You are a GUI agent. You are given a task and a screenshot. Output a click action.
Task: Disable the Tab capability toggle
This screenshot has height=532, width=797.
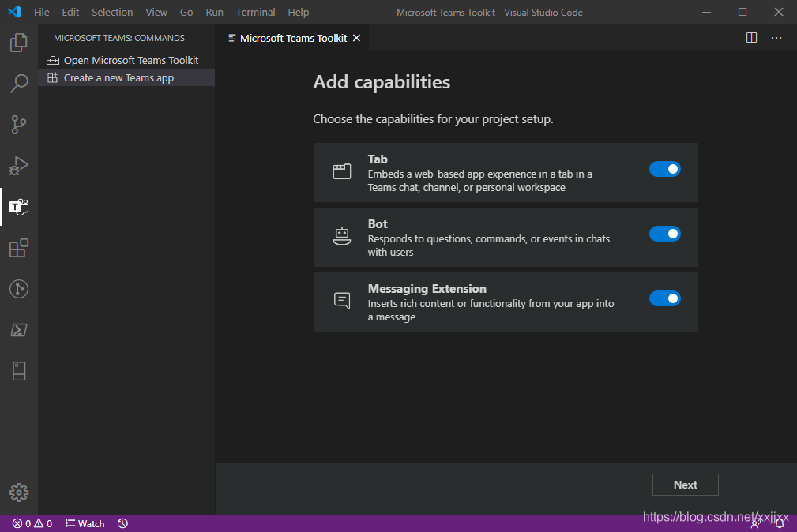(665, 169)
